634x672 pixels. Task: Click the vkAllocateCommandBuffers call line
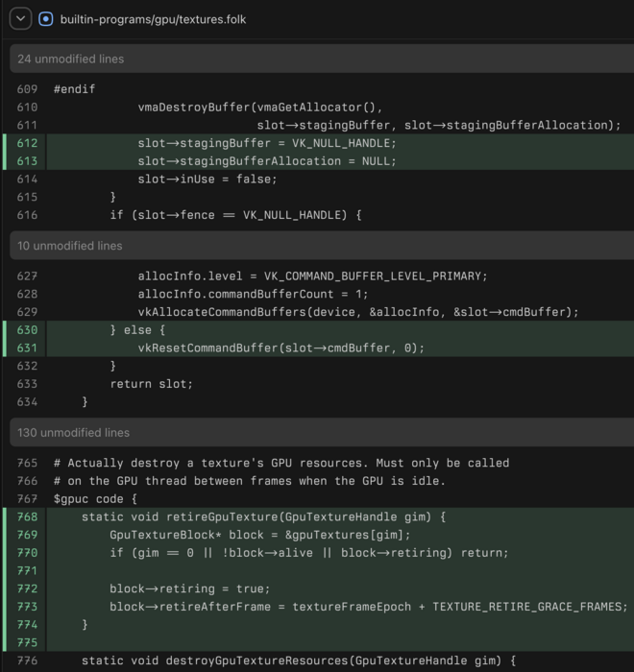358,312
